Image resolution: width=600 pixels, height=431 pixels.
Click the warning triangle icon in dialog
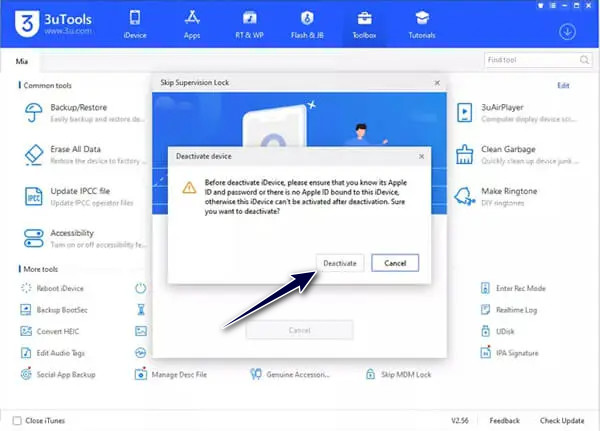(189, 188)
